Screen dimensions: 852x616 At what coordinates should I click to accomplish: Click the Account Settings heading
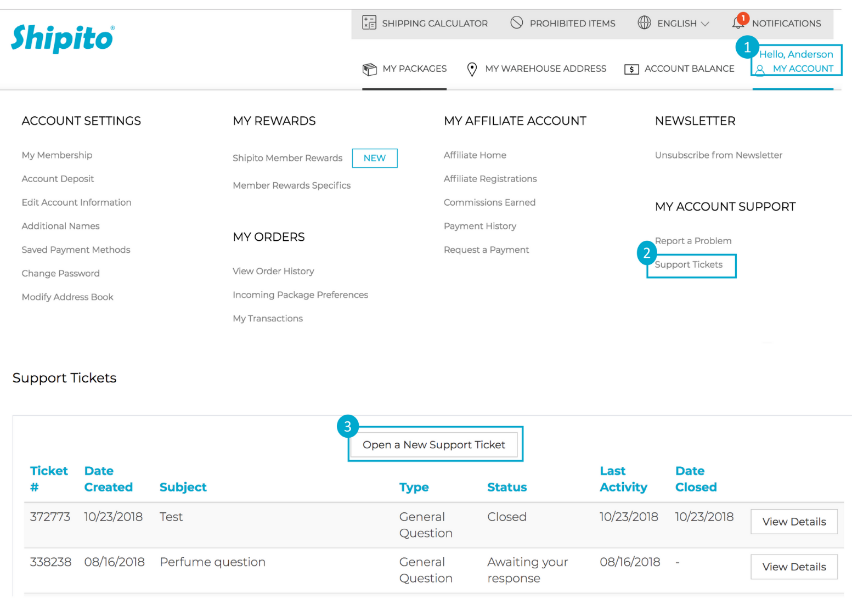(81, 121)
